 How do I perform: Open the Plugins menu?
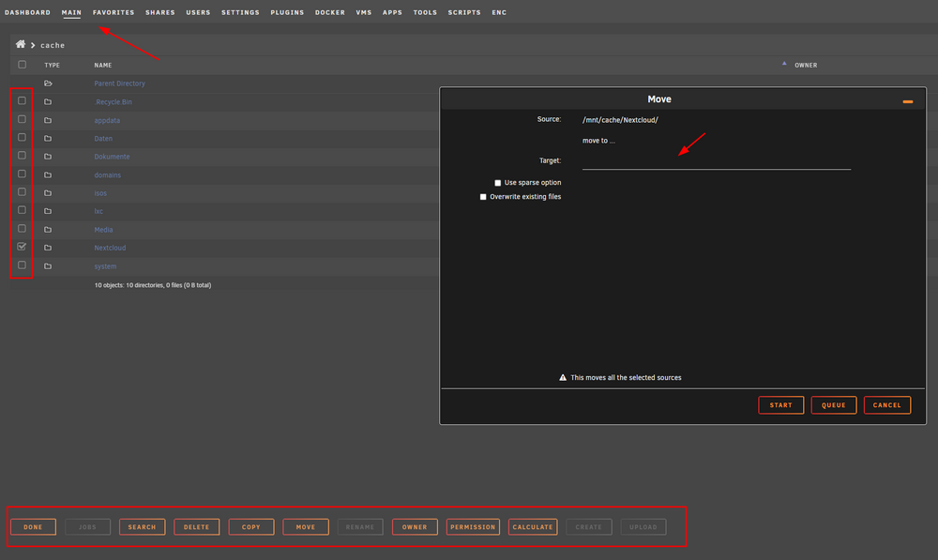(287, 12)
